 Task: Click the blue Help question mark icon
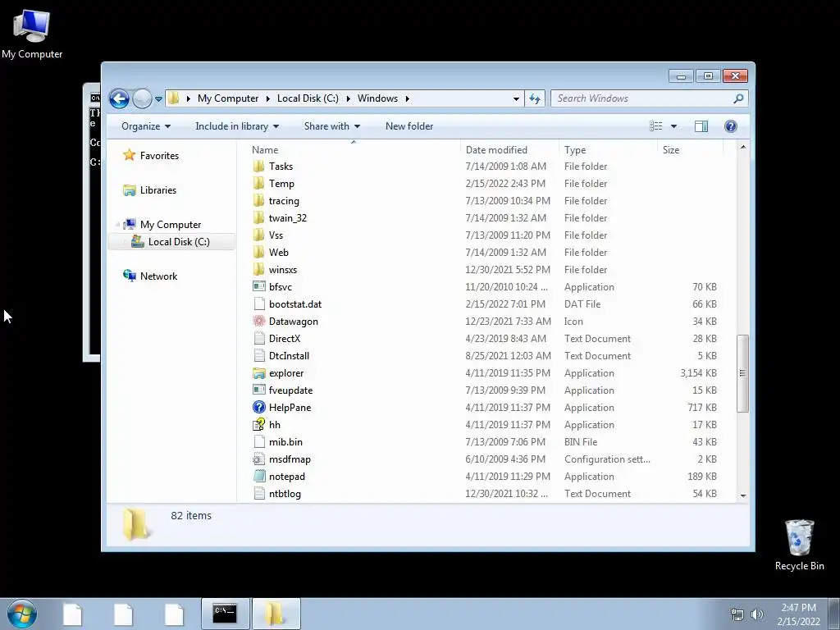pos(731,126)
